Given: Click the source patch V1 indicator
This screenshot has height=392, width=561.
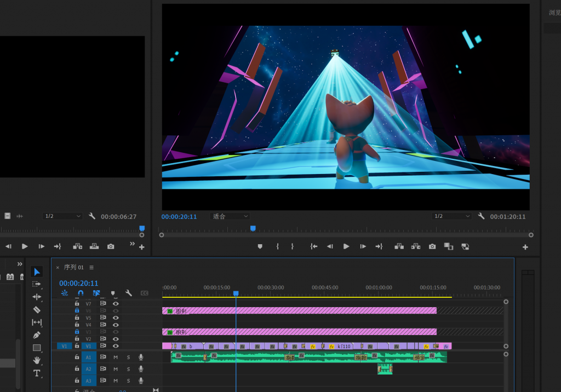Looking at the screenshot, I should point(65,346).
